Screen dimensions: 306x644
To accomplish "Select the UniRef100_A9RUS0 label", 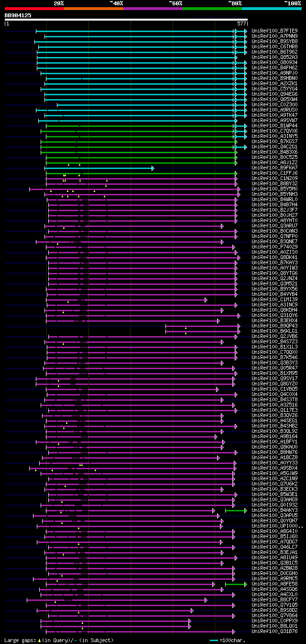I will (x=274, y=110).
